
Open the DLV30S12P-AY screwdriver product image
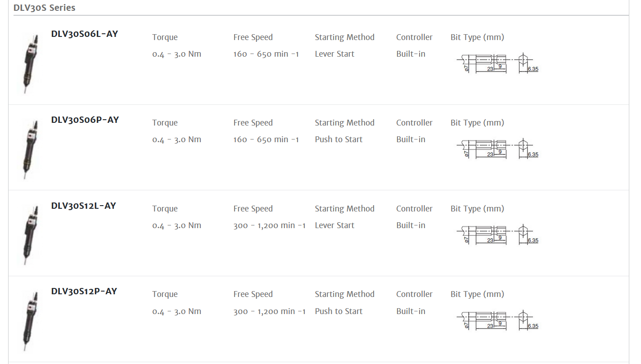30,319
